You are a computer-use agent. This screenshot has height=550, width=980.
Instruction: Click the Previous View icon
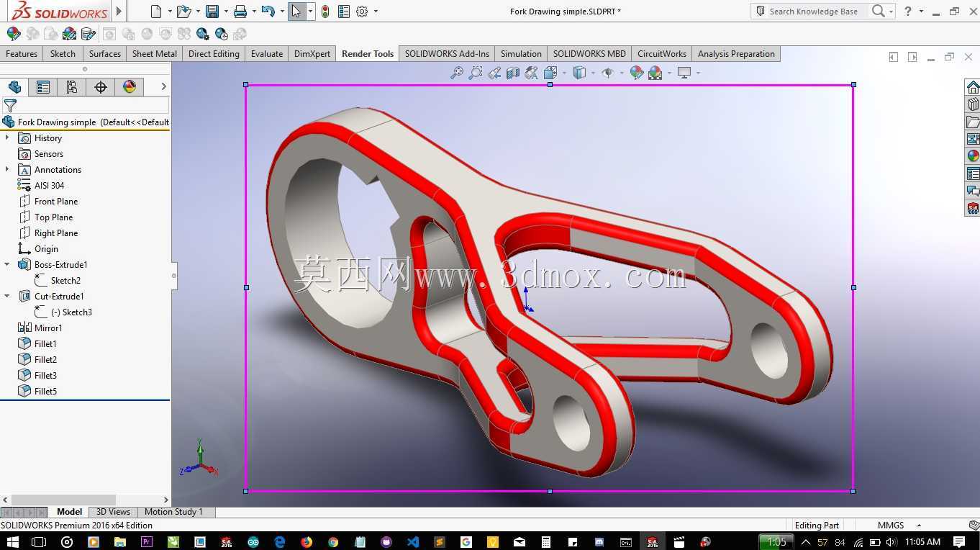494,73
